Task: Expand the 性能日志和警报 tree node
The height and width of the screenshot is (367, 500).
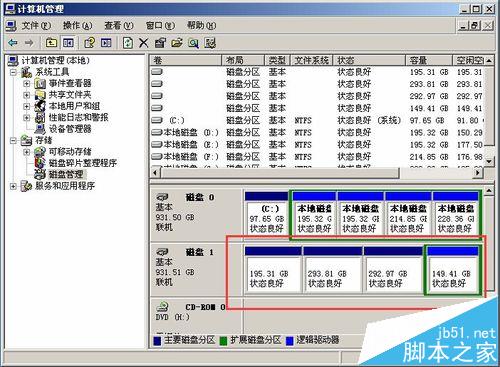Action: pos(27,118)
